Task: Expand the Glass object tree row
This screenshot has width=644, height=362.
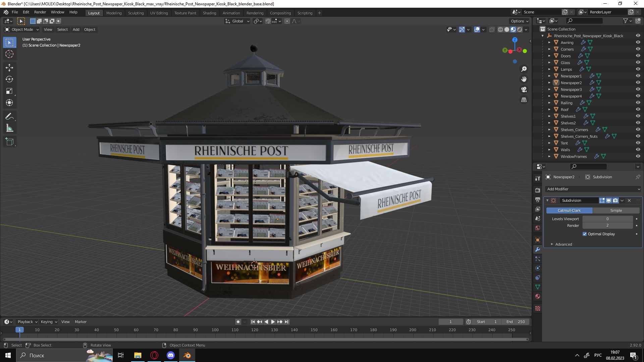Action: (x=549, y=63)
